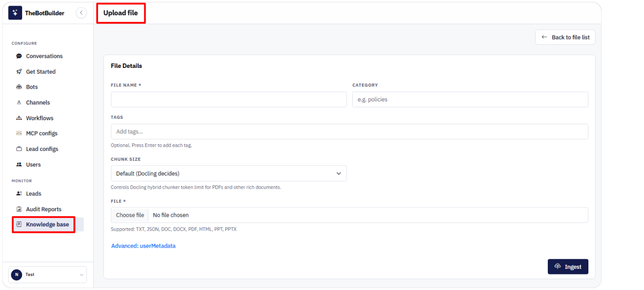Focus the File Name input field
The width and height of the screenshot is (644, 290).
pyautogui.click(x=229, y=99)
